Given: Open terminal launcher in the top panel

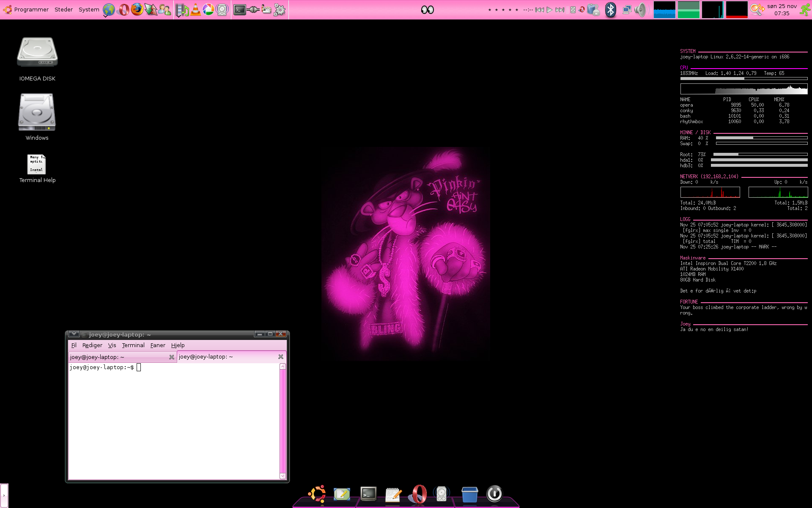Looking at the screenshot, I should tap(240, 9).
